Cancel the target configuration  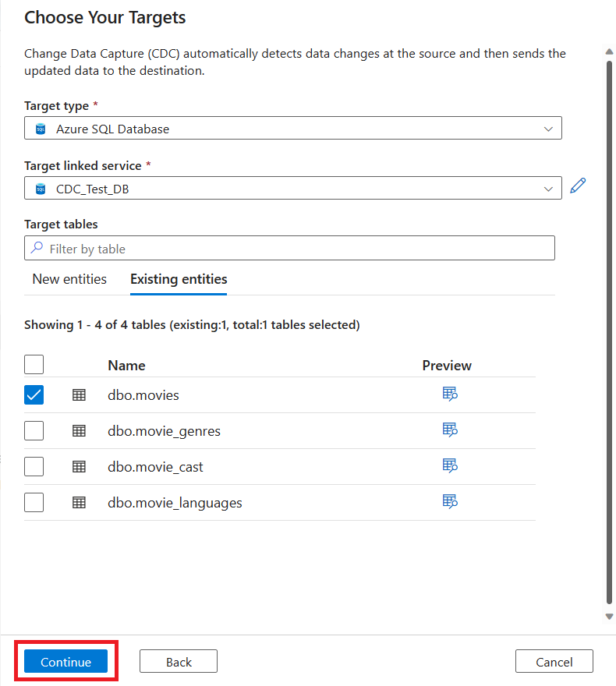pyautogui.click(x=554, y=661)
